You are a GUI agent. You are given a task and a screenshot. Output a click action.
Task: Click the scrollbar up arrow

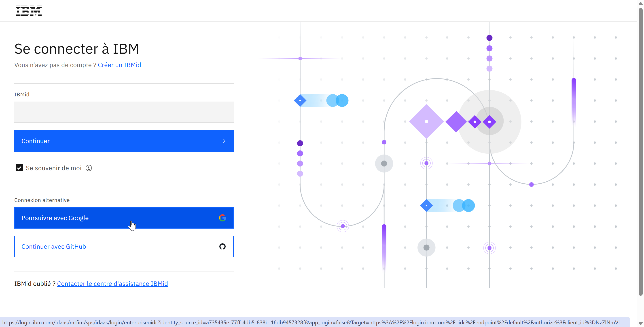pyautogui.click(x=640, y=4)
